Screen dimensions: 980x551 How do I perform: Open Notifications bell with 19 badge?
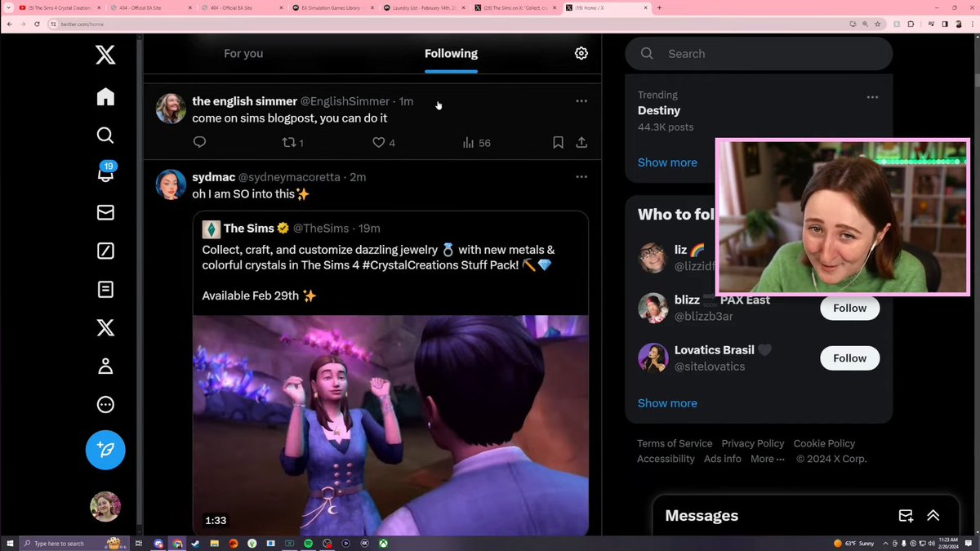(x=105, y=173)
